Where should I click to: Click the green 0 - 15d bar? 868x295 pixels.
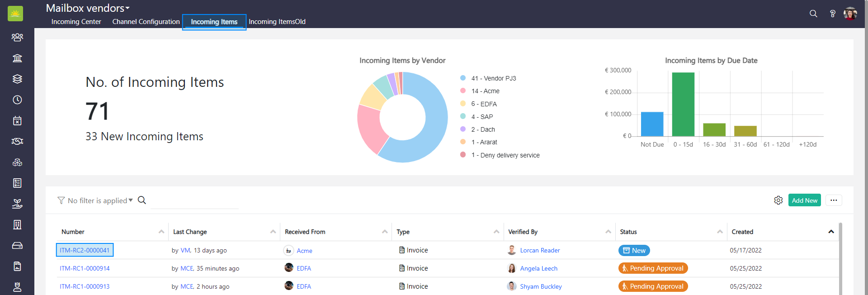(683, 104)
